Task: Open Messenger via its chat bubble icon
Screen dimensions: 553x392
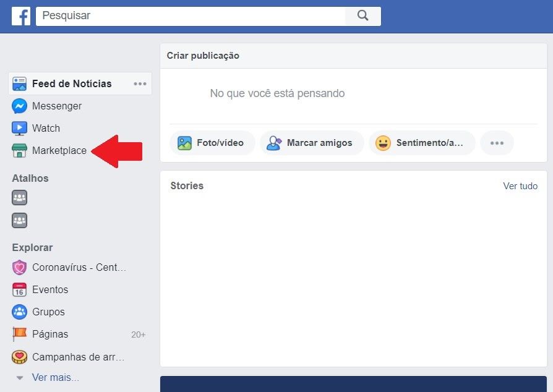Action: 19,106
